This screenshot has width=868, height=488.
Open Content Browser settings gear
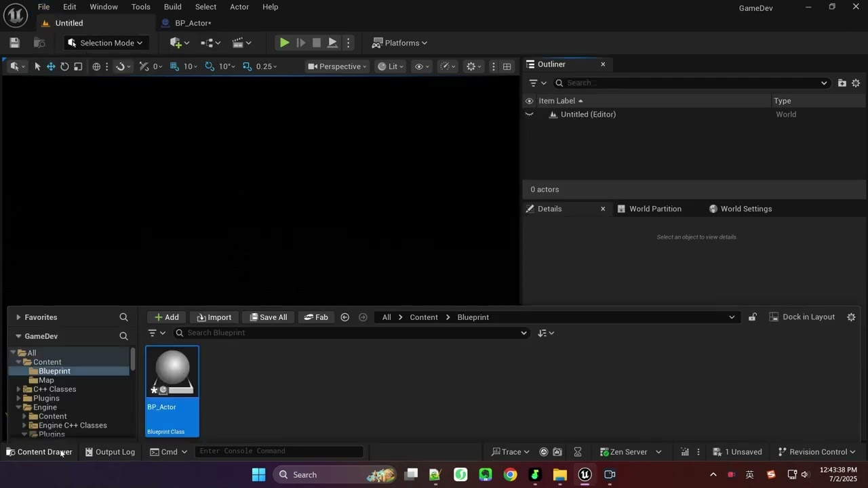pos(851,317)
